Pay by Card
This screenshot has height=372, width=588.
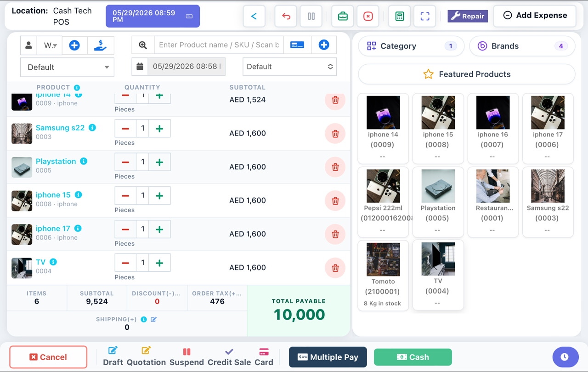pyautogui.click(x=264, y=357)
